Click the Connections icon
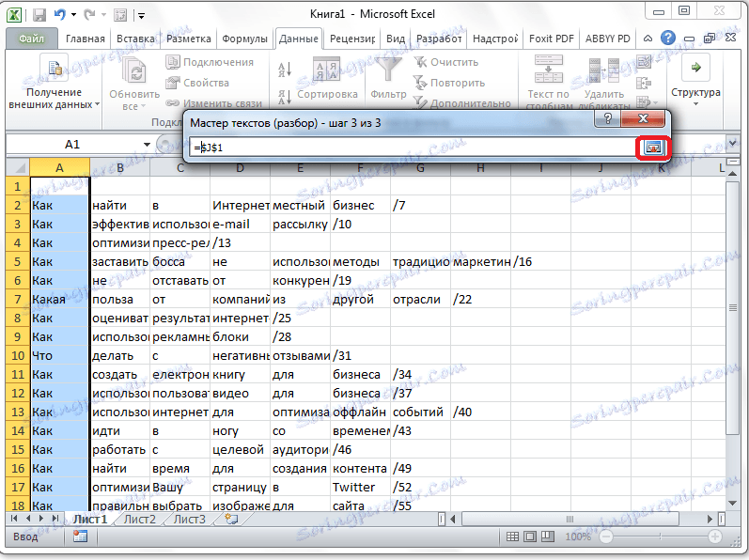Screen dimensions: 749x560 click(172, 62)
